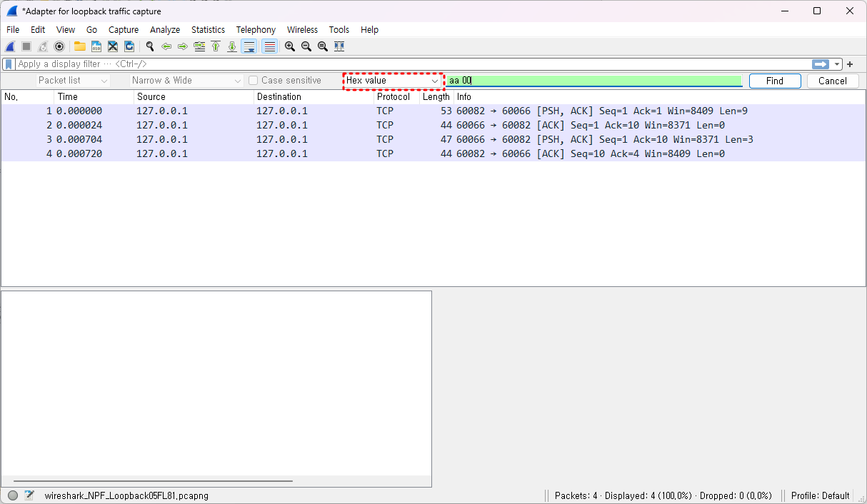This screenshot has height=504, width=867.
Task: Open the Narrow & Wide charset dropdown
Action: 187,81
